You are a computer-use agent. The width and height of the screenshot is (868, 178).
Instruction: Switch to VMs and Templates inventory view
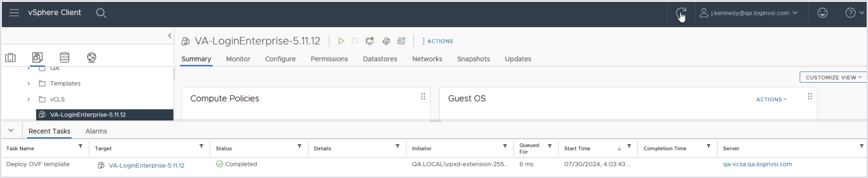click(37, 57)
